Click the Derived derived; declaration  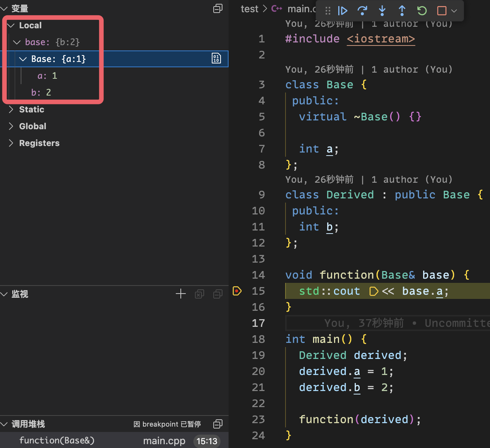click(x=353, y=355)
